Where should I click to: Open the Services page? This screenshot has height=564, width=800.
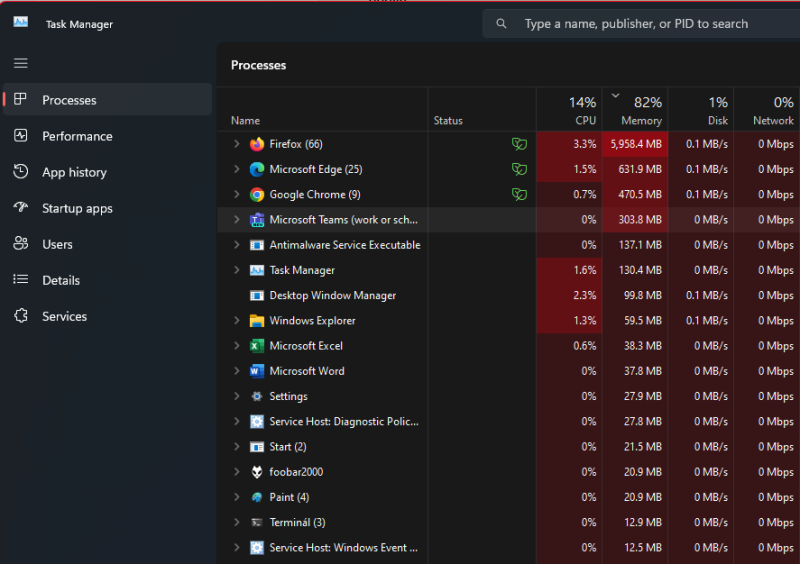pyautogui.click(x=108, y=316)
